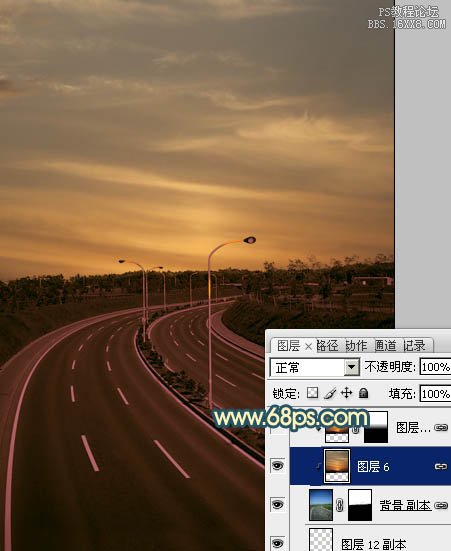The image size is (451, 551).
Task: Open the 正常 blend mode dropdown
Action: (x=351, y=368)
